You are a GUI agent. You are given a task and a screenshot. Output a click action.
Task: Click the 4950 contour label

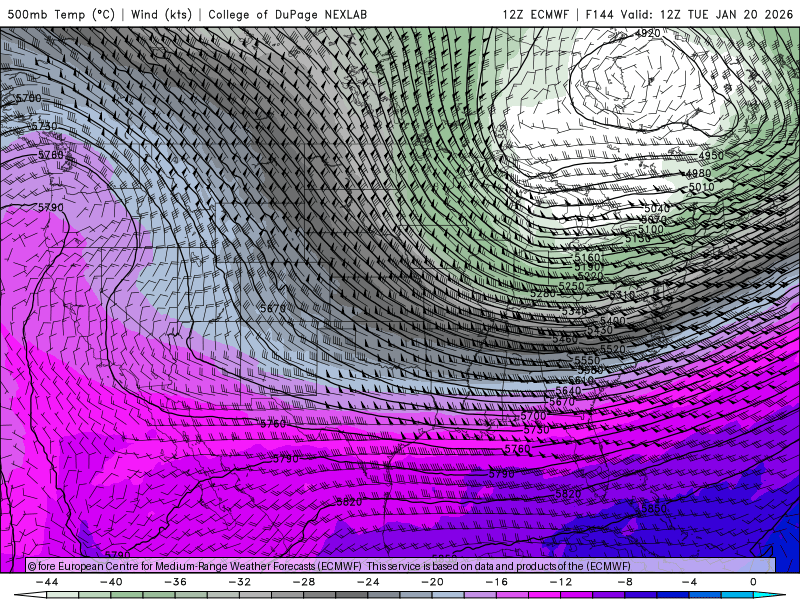[x=711, y=155]
